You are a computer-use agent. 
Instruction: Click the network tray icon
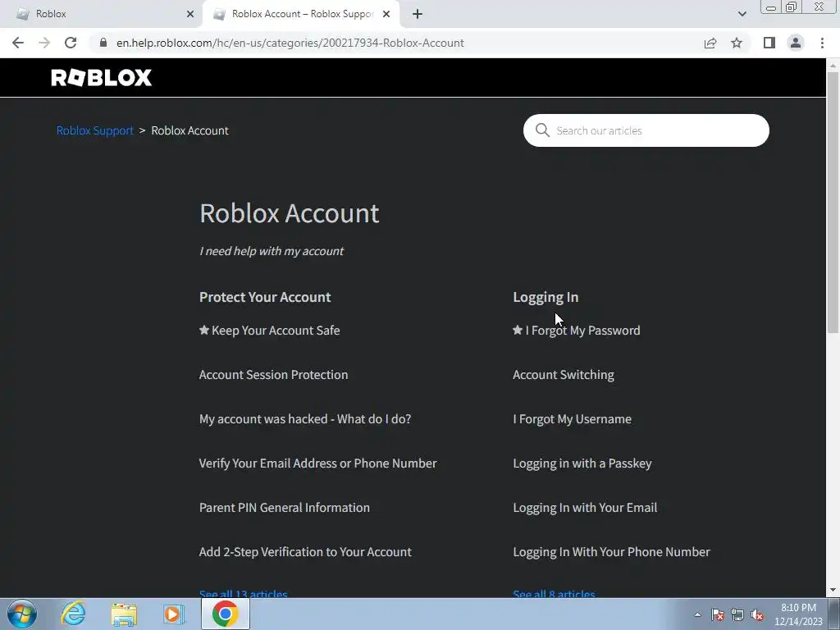click(x=737, y=614)
